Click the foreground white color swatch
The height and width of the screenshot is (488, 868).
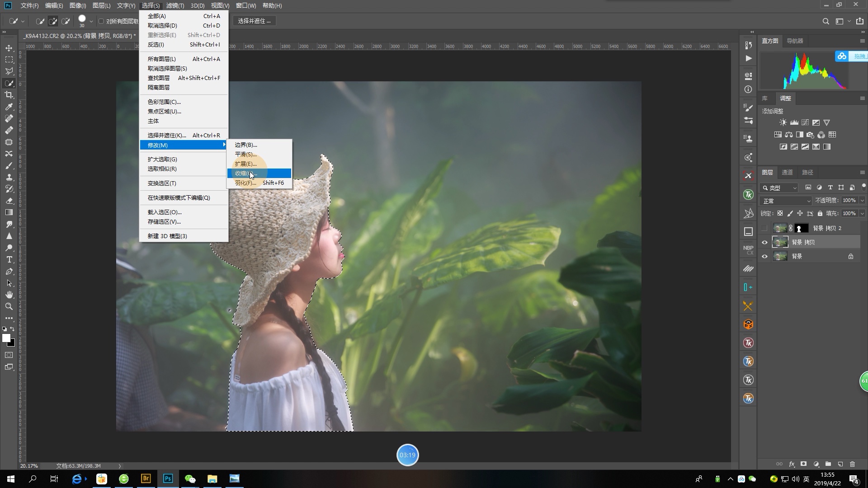6,338
